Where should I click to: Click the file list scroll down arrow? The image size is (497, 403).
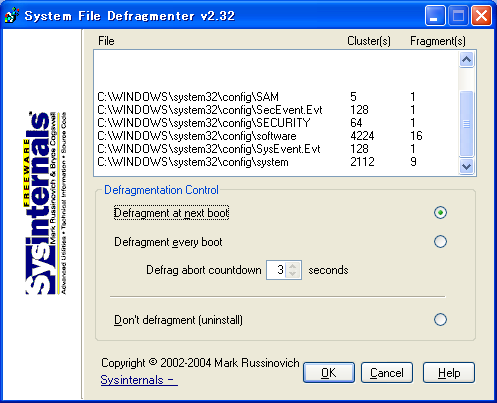point(466,166)
